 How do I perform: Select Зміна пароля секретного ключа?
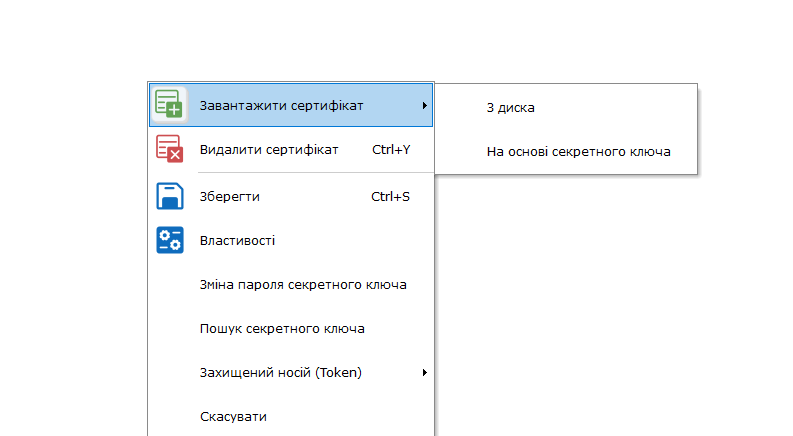pos(303,285)
